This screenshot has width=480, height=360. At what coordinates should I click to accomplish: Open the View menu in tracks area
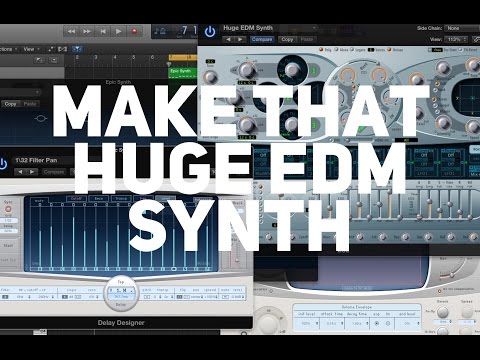pos(31,49)
